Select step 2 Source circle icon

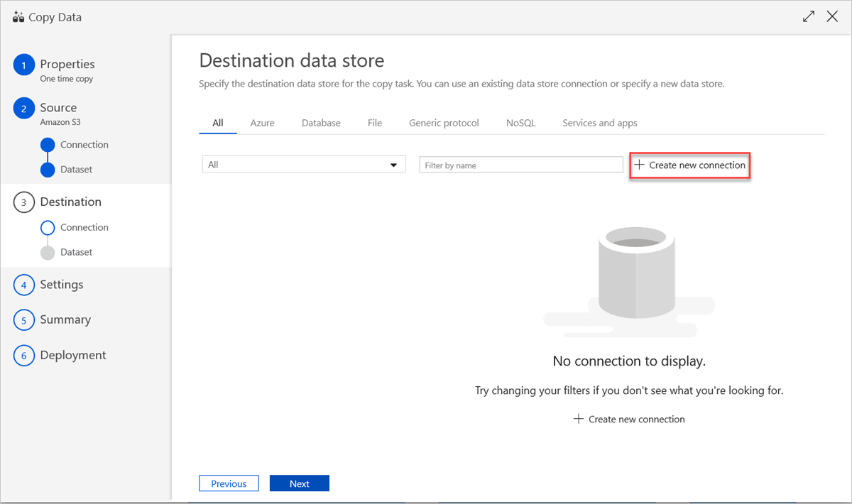(23, 108)
